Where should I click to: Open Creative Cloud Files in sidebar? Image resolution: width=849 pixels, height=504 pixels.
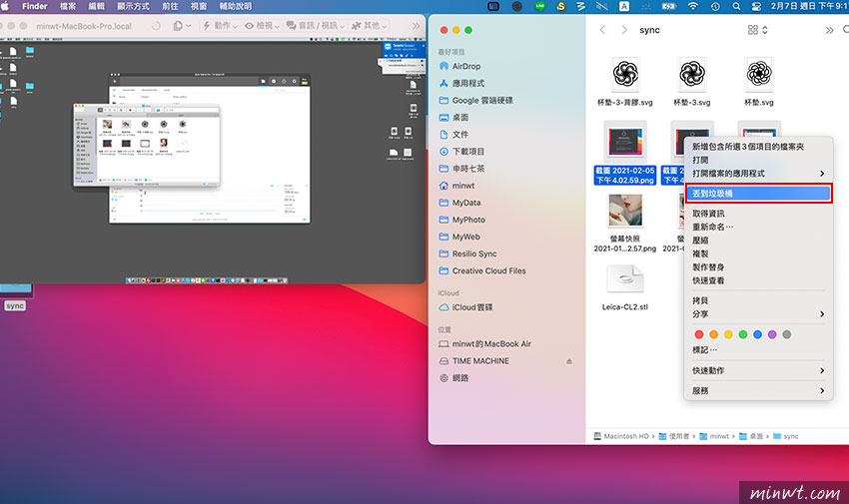coord(482,270)
